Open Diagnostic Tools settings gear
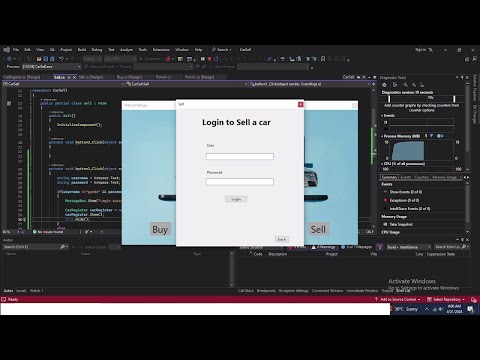Image resolution: width=480 pixels, height=360 pixels. click(x=384, y=85)
